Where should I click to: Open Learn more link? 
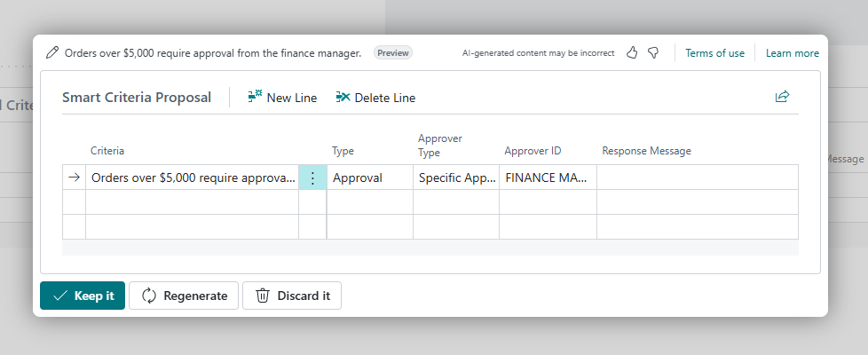coord(793,53)
